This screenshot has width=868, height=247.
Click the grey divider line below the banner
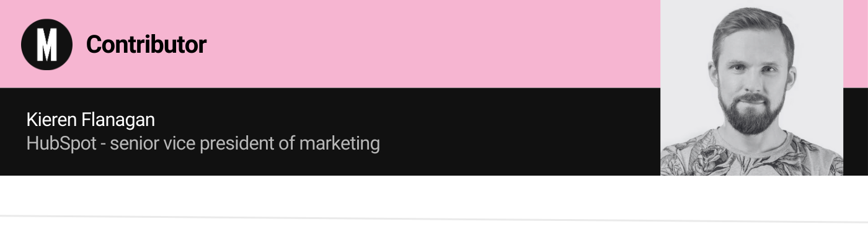(434, 218)
